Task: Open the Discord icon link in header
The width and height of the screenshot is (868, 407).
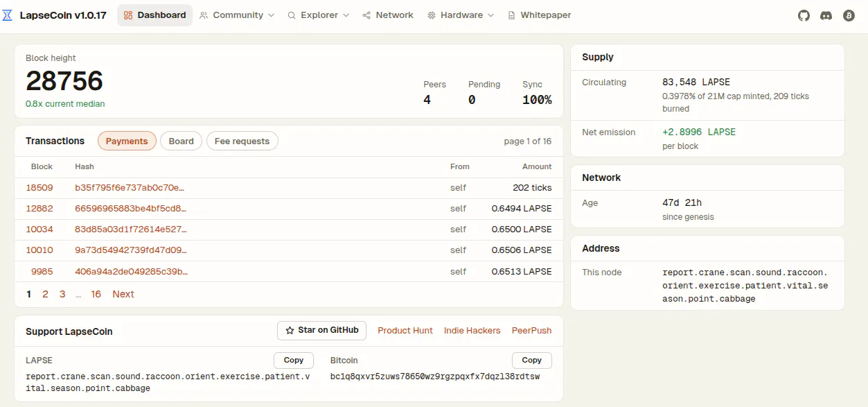Action: [x=826, y=15]
